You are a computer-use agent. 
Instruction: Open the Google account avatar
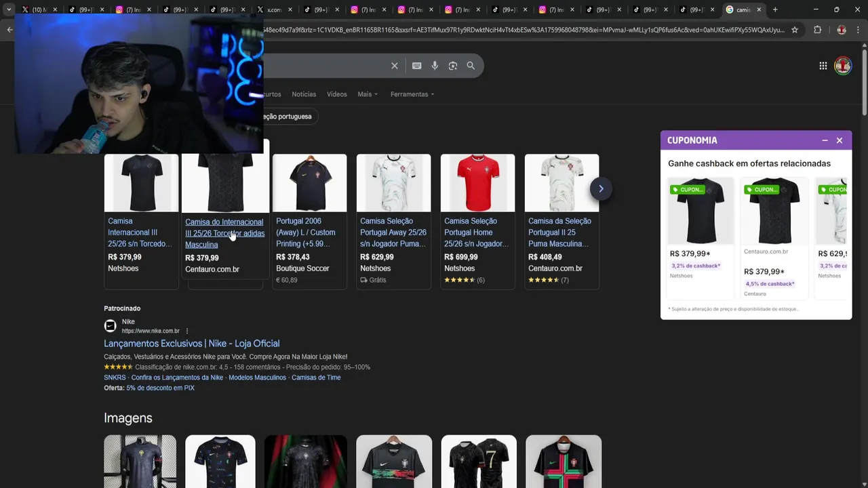[x=843, y=66]
